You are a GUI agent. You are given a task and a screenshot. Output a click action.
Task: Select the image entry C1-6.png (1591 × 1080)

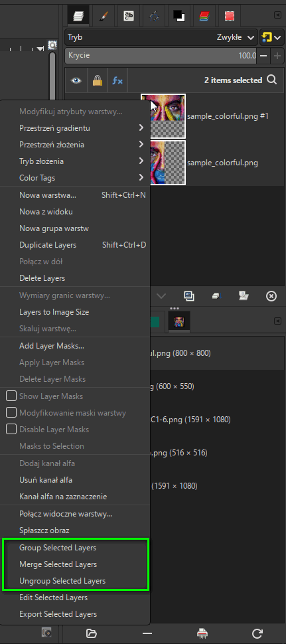(216, 420)
